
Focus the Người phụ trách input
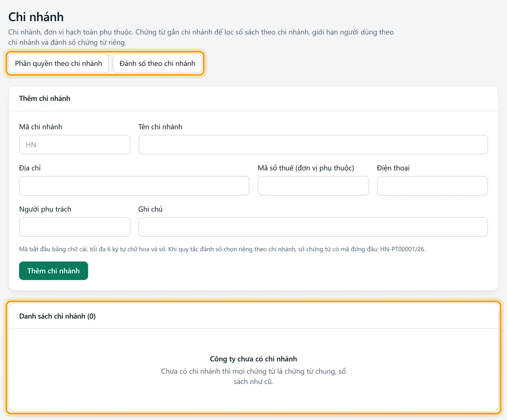[x=74, y=227]
